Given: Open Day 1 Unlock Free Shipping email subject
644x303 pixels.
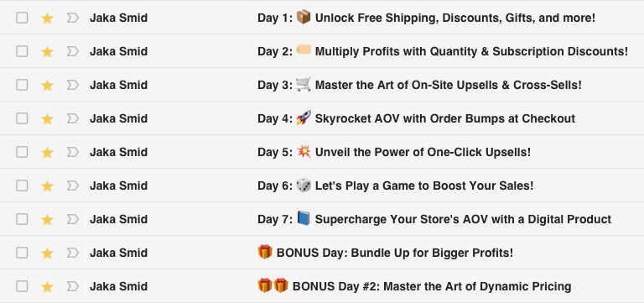Looking at the screenshot, I should tap(426, 18).
